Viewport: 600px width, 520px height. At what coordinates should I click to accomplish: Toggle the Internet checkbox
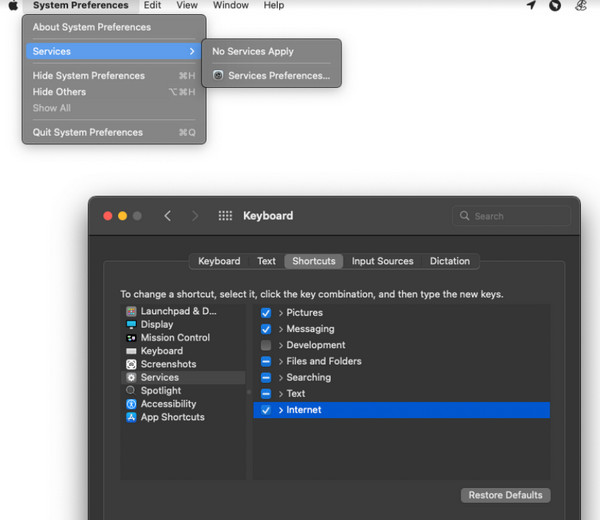pyautogui.click(x=266, y=410)
